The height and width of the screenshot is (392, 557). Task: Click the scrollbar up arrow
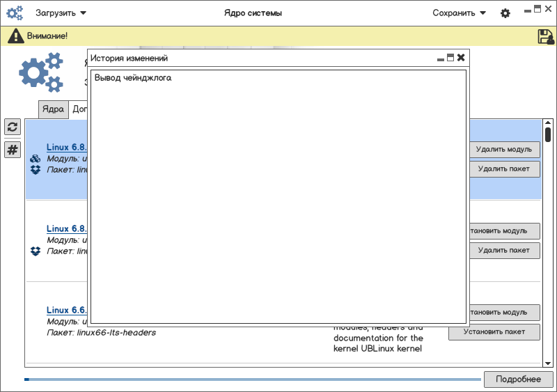[548, 123]
